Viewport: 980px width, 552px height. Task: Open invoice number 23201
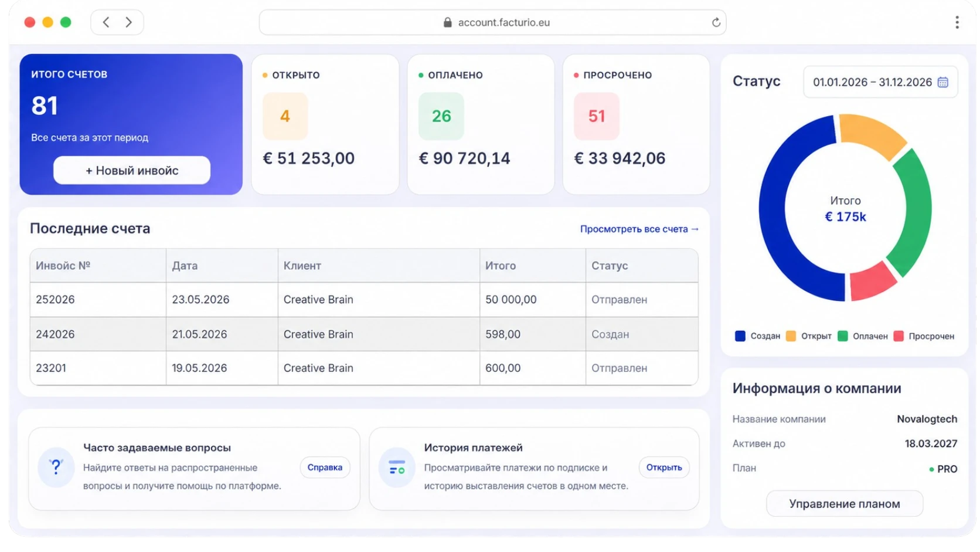tap(51, 368)
